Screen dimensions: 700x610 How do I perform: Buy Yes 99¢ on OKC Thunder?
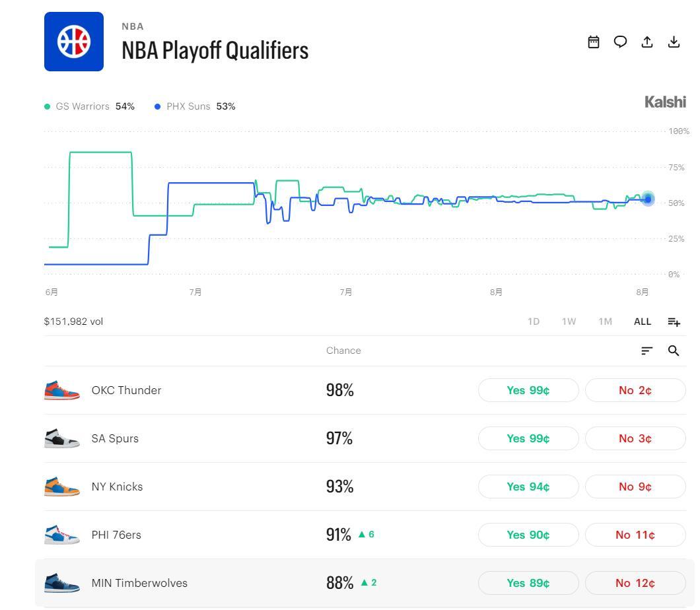(x=528, y=390)
